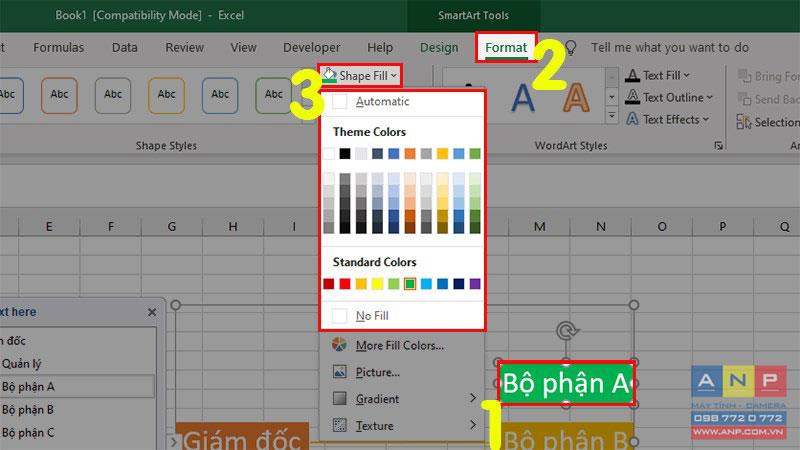Click the Shape Fill paint bucket icon
Screen dimensions: 800x450
(x=329, y=75)
